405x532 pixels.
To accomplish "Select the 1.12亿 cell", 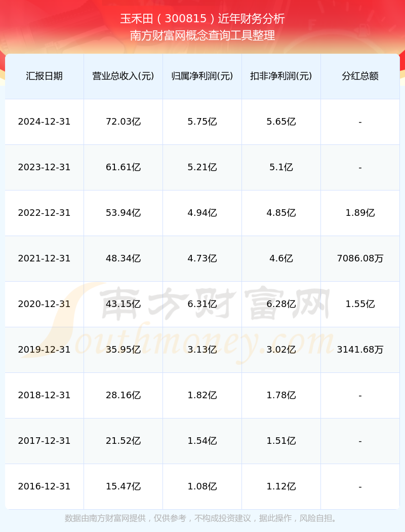I will pos(281,487).
